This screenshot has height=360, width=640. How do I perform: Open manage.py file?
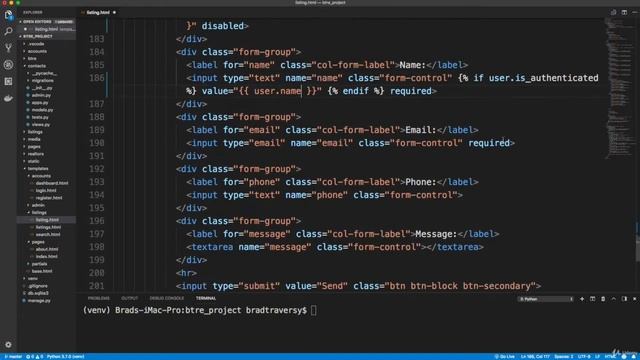(x=39, y=300)
